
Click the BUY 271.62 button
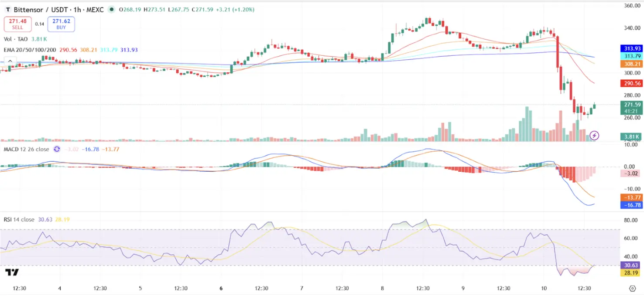(x=61, y=24)
